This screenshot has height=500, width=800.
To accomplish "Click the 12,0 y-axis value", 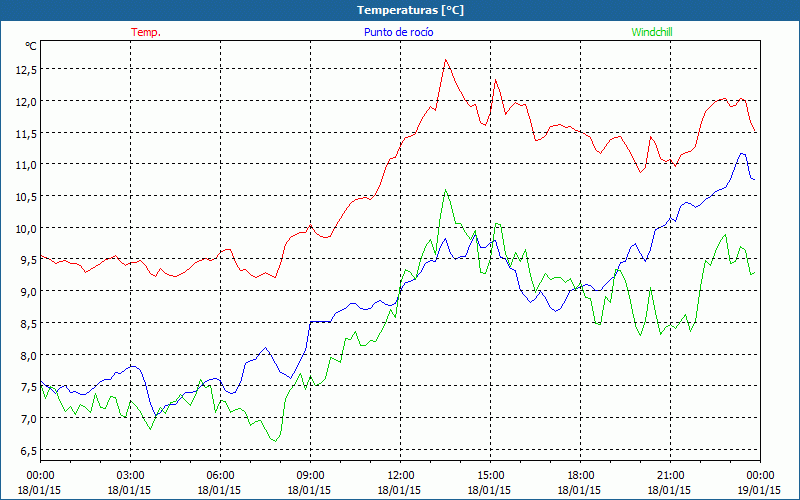I will point(26,101).
